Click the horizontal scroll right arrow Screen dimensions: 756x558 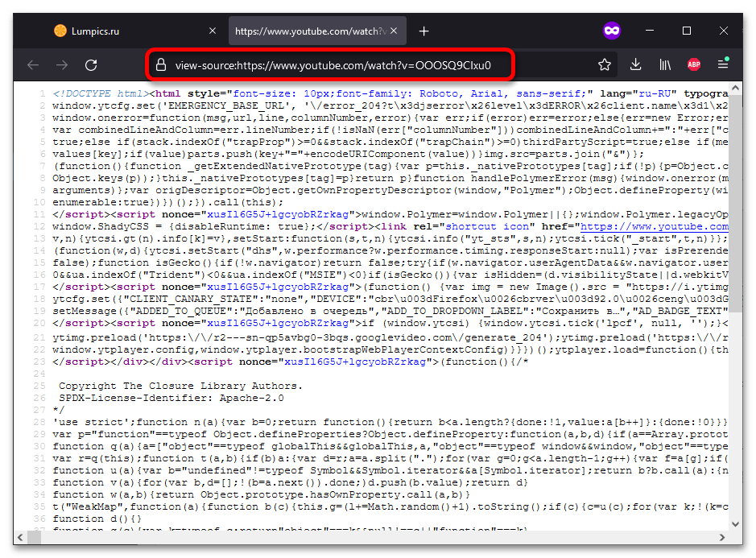722,537
